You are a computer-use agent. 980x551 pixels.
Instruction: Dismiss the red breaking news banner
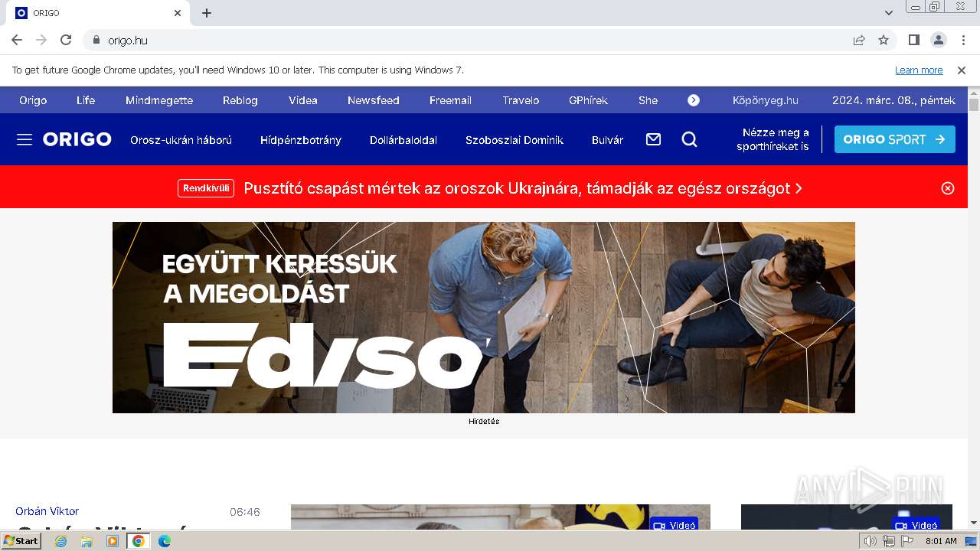tap(948, 188)
